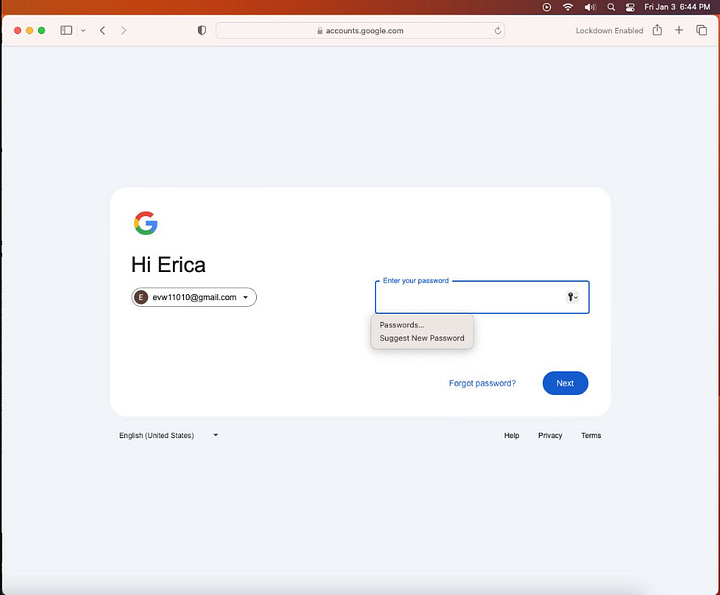
Task: Click the blue Next button
Action: tap(565, 383)
